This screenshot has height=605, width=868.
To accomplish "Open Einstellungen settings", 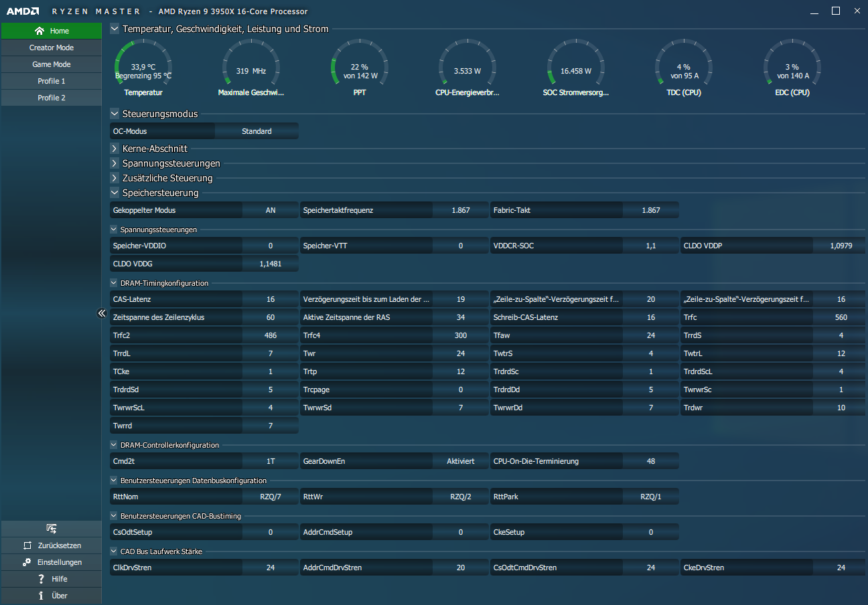I will [52, 562].
